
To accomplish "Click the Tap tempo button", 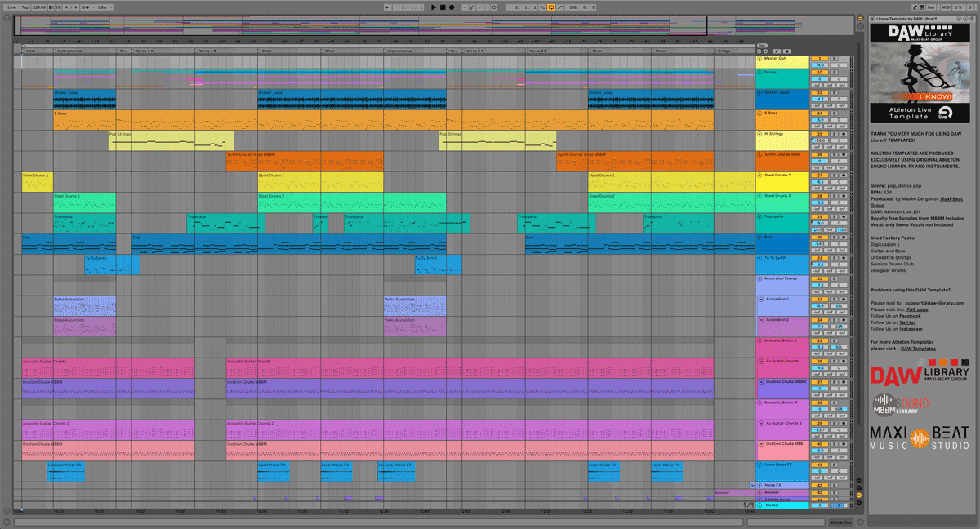I will click(x=24, y=7).
